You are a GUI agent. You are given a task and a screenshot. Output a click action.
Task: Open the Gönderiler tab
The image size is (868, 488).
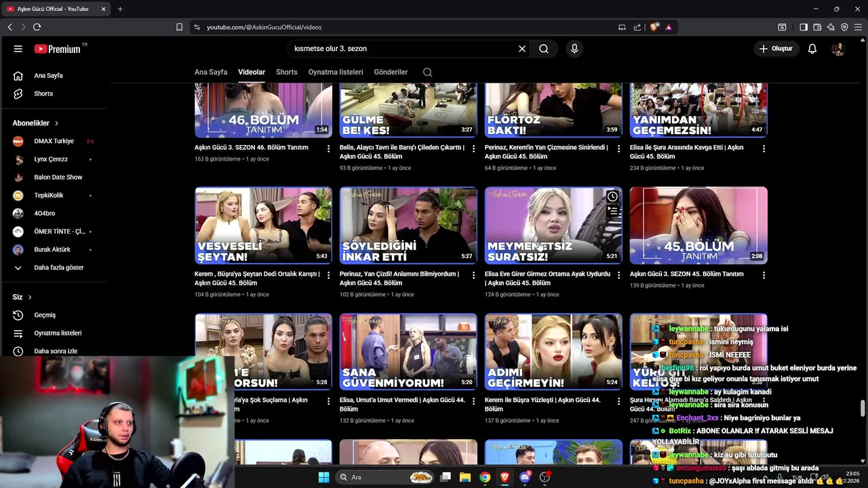click(391, 72)
